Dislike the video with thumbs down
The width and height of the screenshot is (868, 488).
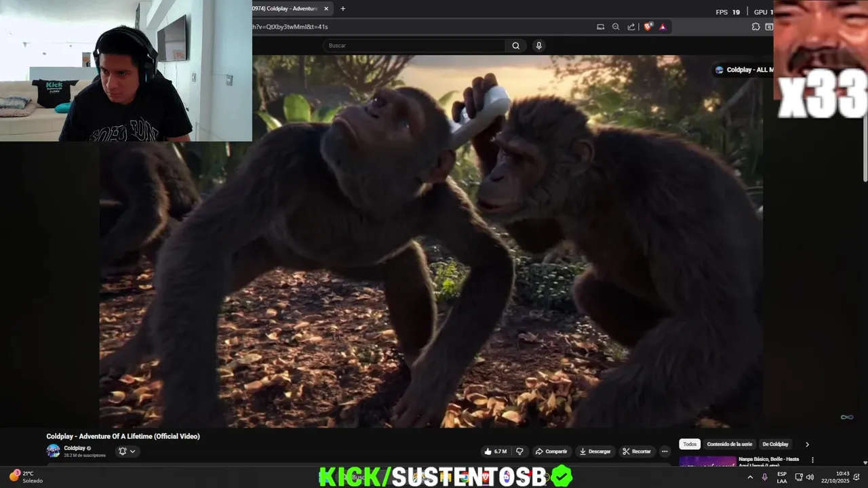pyautogui.click(x=520, y=451)
